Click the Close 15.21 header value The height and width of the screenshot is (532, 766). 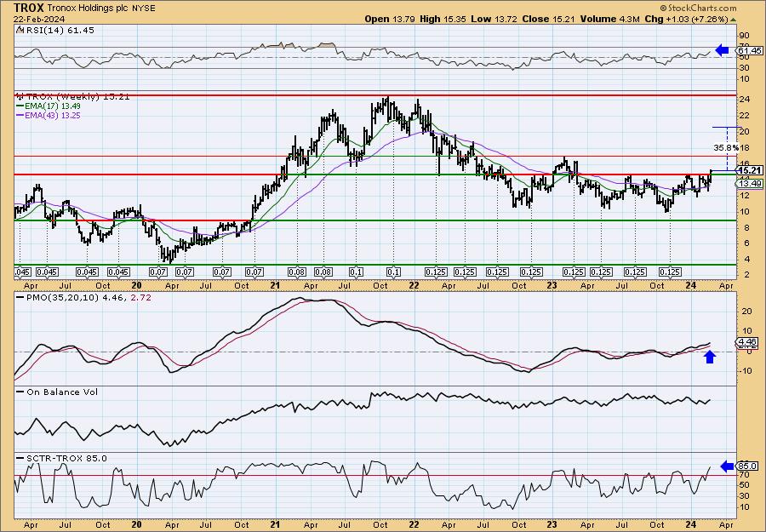click(547, 19)
